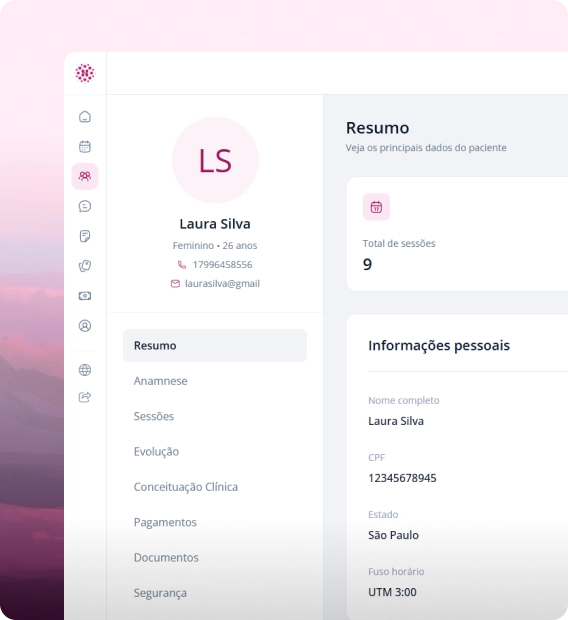Go to Evolução tab
The height and width of the screenshot is (620, 568).
156,452
